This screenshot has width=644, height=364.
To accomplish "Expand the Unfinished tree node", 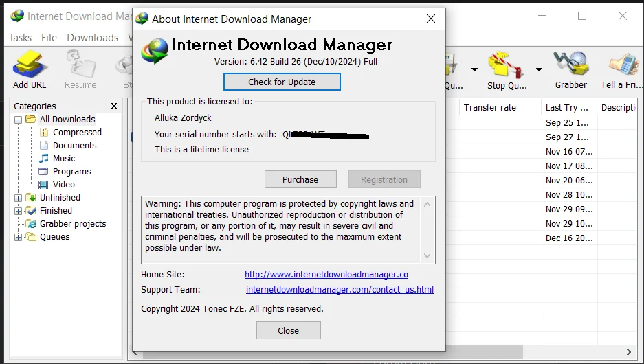I will click(18, 198).
